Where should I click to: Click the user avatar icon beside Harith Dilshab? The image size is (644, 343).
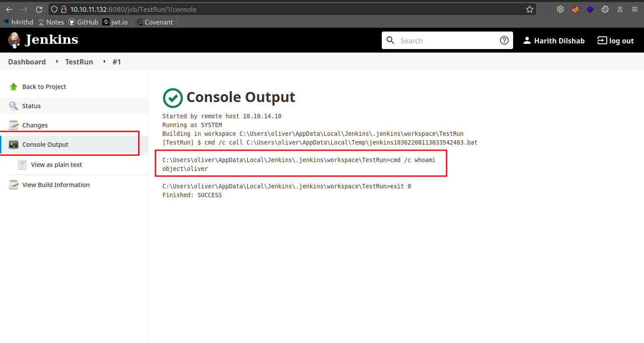(527, 41)
